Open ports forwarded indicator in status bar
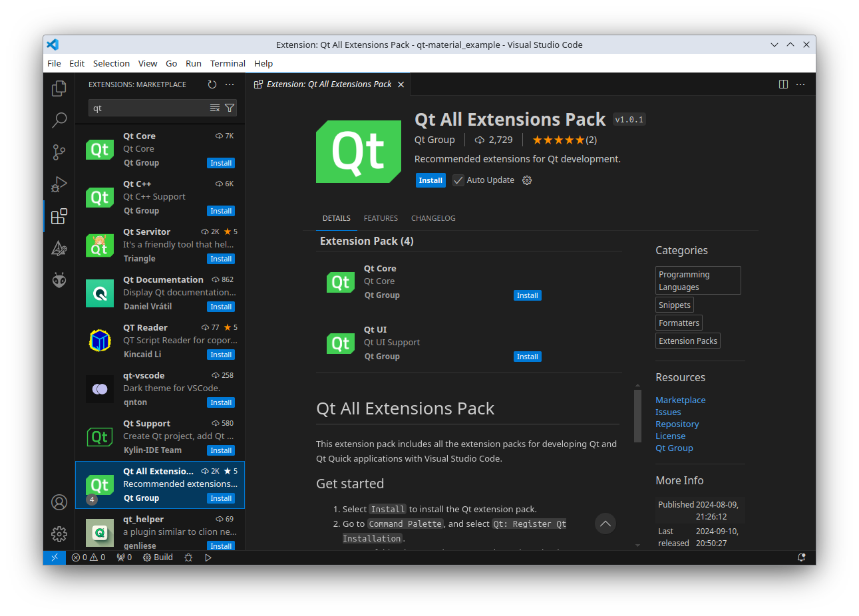The height and width of the screenshot is (616, 859). (124, 557)
